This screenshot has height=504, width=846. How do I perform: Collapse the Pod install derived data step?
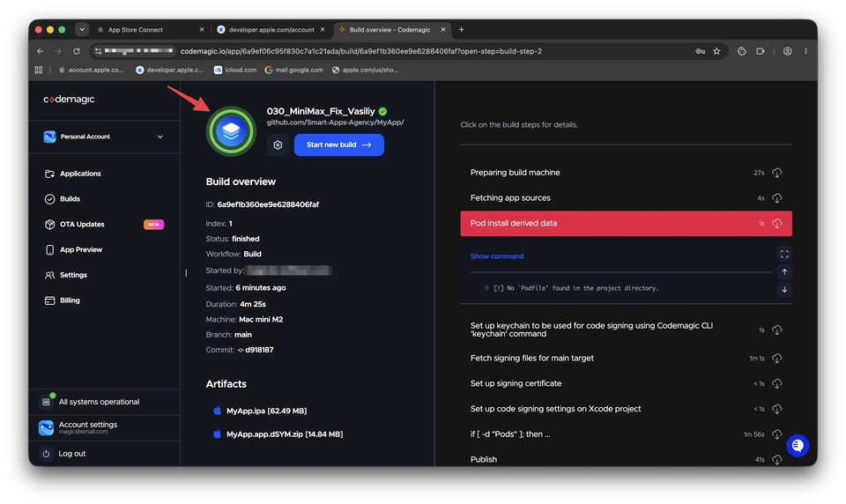[626, 224]
